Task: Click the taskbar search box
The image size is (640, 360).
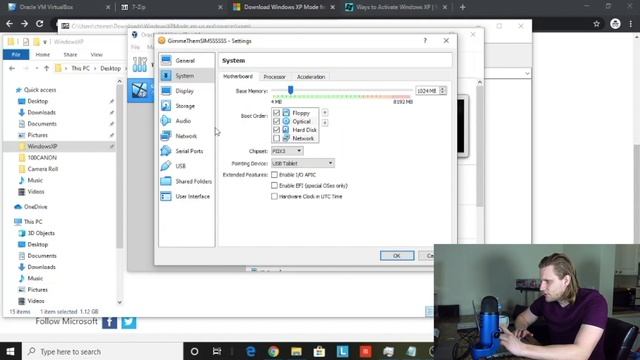Action: tap(102, 351)
